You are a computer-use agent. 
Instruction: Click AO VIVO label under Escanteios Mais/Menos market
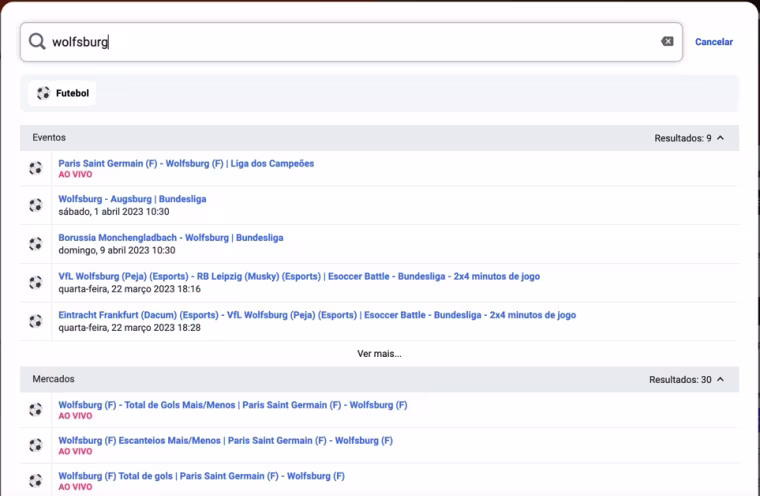click(75, 451)
